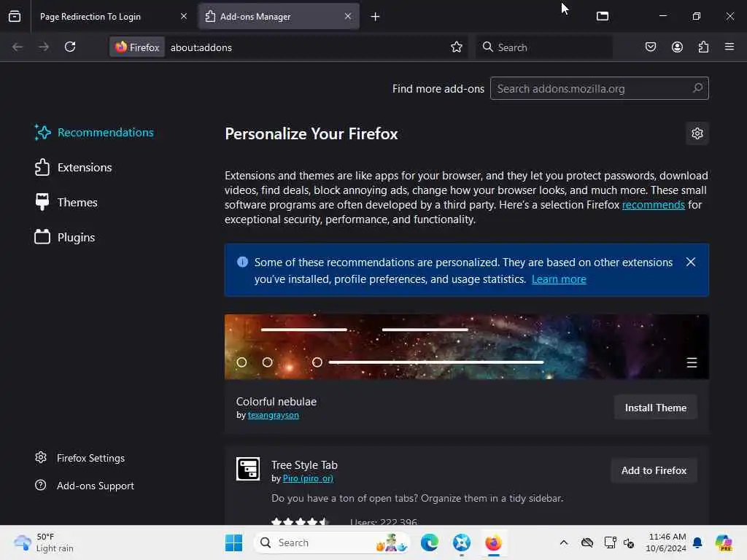Switch to Page Redirection To Login tab
The height and width of the screenshot is (560, 747).
113,17
